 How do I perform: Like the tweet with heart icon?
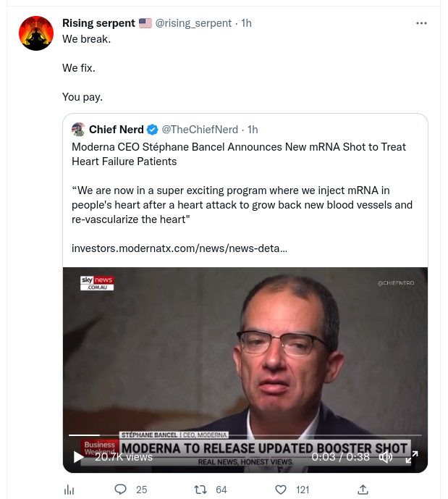tap(281, 490)
